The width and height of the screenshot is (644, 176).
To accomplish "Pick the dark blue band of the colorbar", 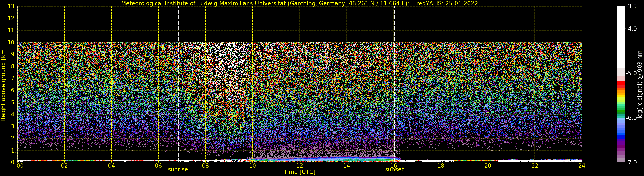I will coord(621,137).
